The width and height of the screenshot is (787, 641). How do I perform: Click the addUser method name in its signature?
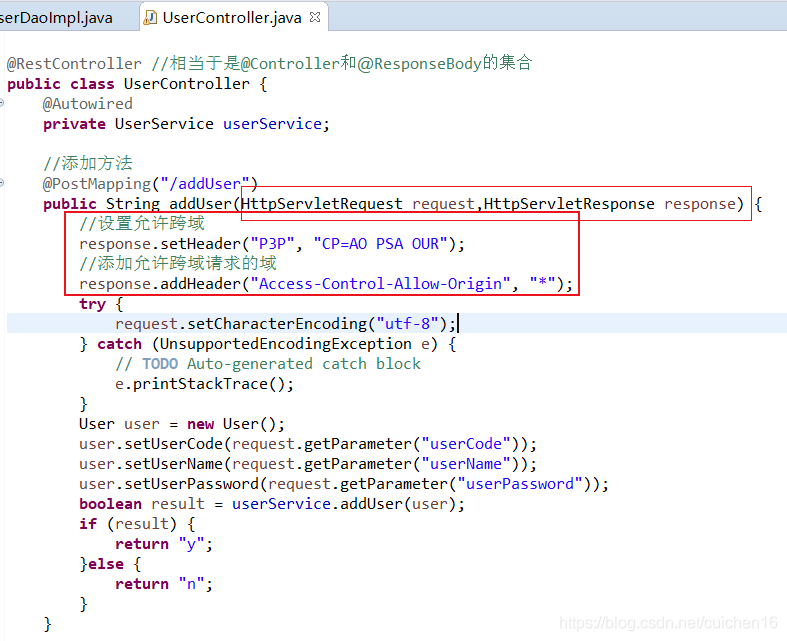[x=200, y=204]
